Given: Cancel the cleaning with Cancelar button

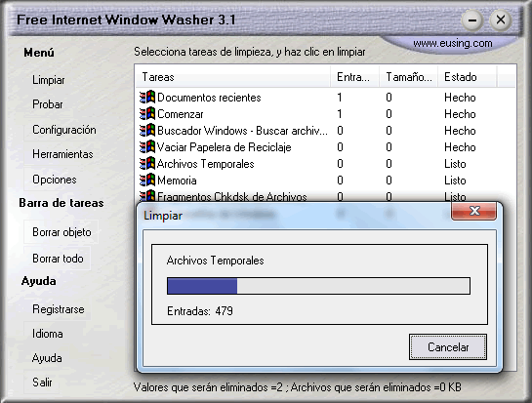Looking at the screenshot, I should click(448, 347).
